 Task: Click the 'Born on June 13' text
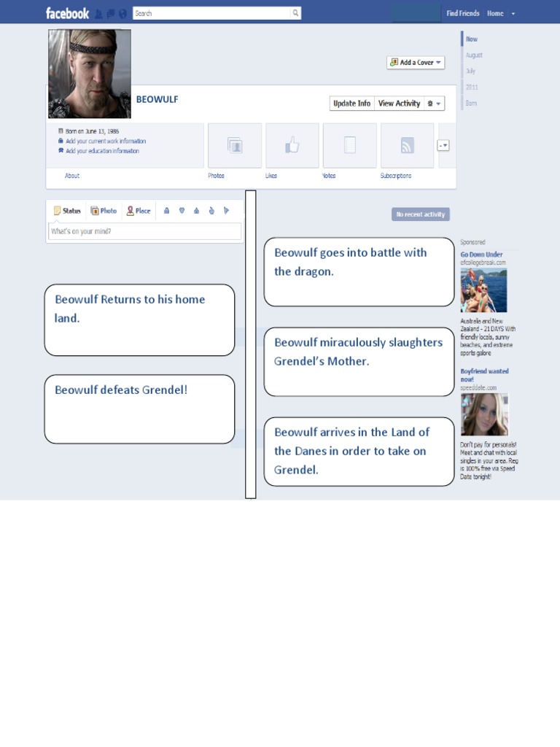(x=93, y=131)
